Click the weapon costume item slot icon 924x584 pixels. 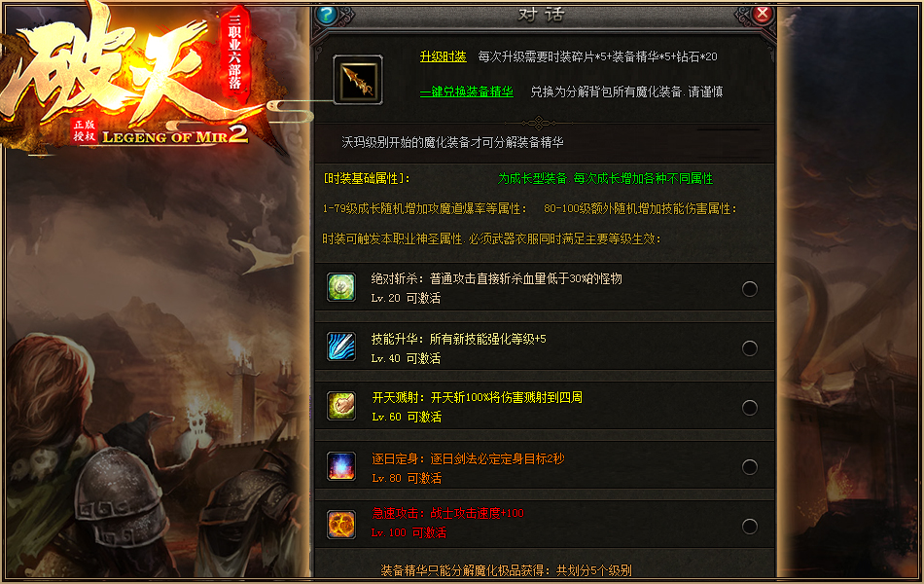(358, 80)
